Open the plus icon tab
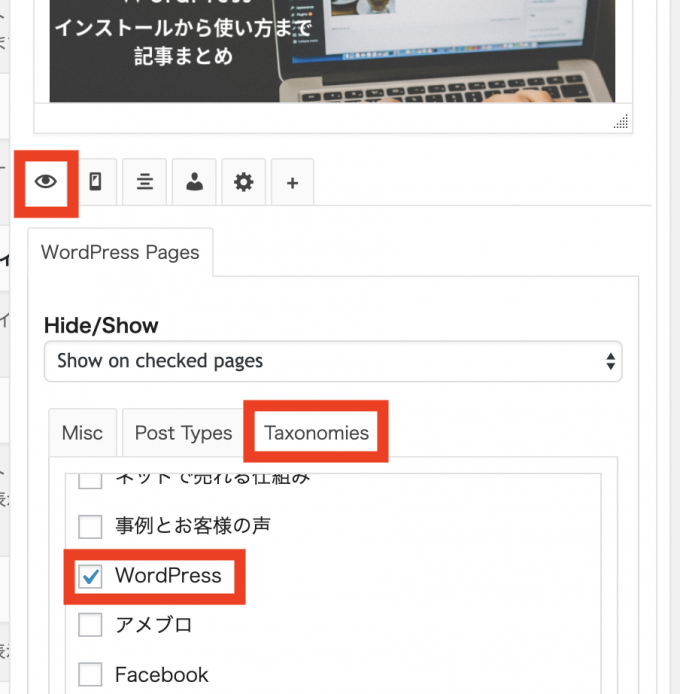The image size is (680, 694). point(292,182)
